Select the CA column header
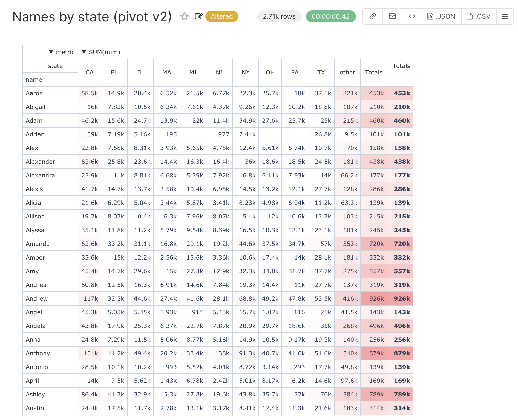This screenshot has height=420, width=518. pos(89,73)
